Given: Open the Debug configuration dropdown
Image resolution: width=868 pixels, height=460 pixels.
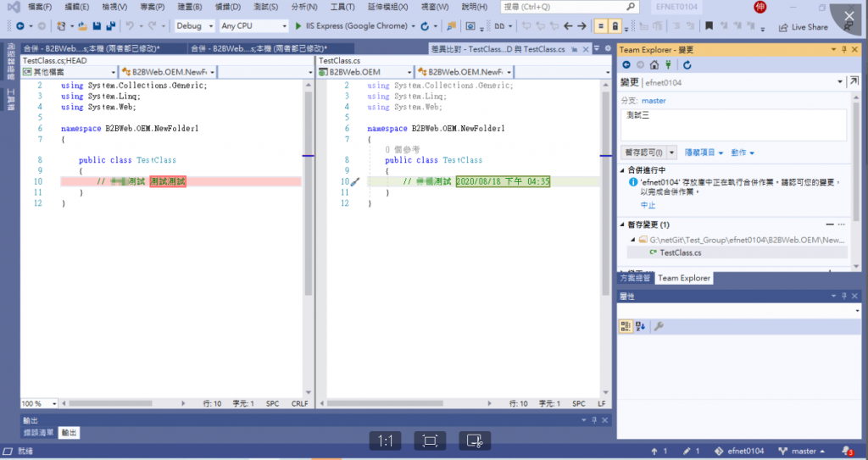Looking at the screenshot, I should pyautogui.click(x=194, y=26).
